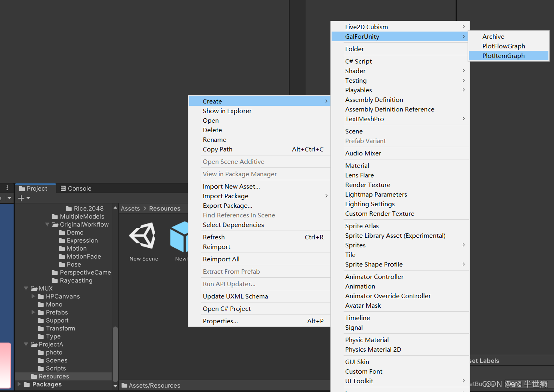Click the project tree scrollbar down arrow
This screenshot has width=554, height=392.
[x=115, y=386]
